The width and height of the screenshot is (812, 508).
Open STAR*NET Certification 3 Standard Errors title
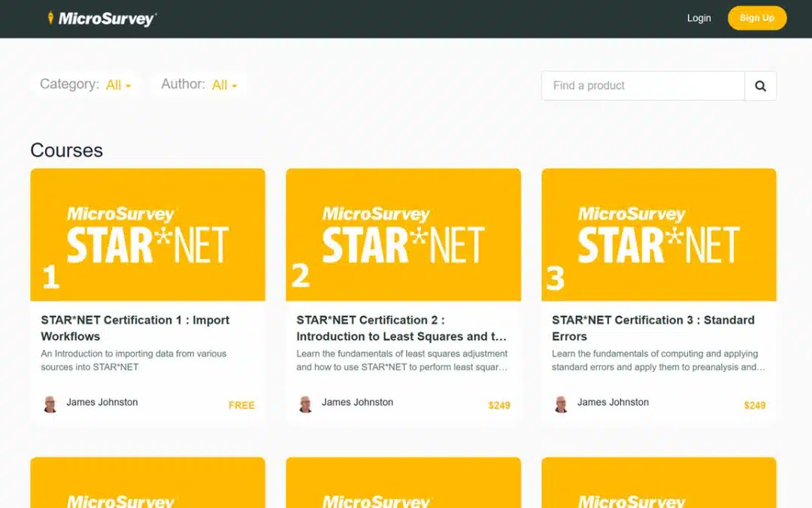(653, 328)
